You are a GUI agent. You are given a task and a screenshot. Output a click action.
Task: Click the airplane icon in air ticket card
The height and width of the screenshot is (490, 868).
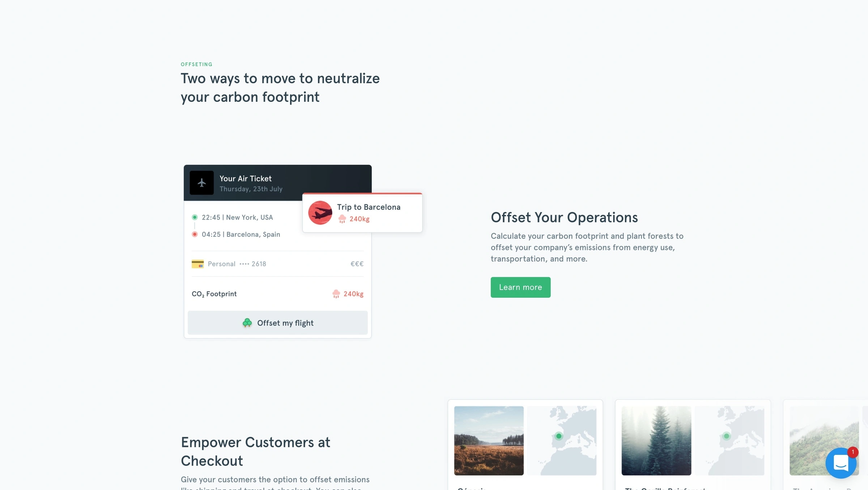click(201, 183)
